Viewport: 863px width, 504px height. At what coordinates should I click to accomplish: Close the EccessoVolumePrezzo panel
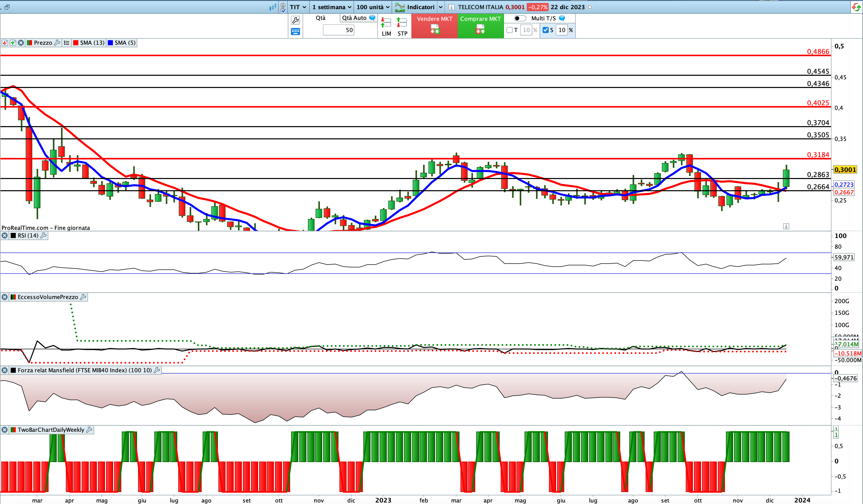point(5,297)
